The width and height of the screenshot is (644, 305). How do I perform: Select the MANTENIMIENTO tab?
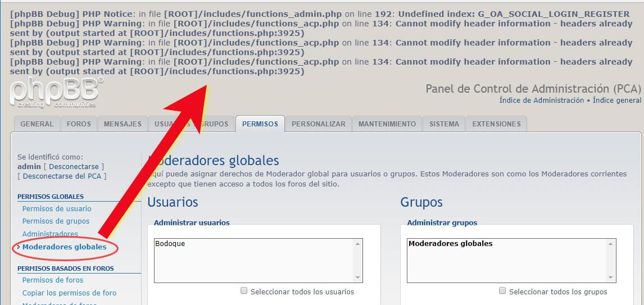387,124
